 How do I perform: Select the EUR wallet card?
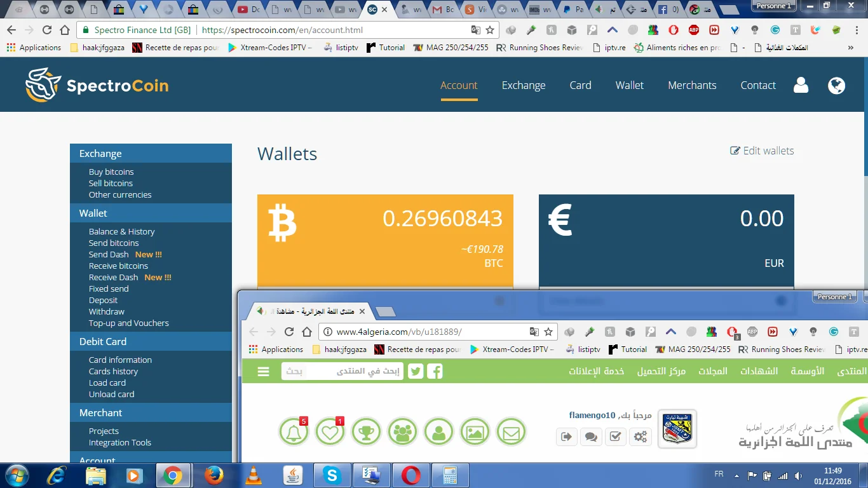point(667,240)
